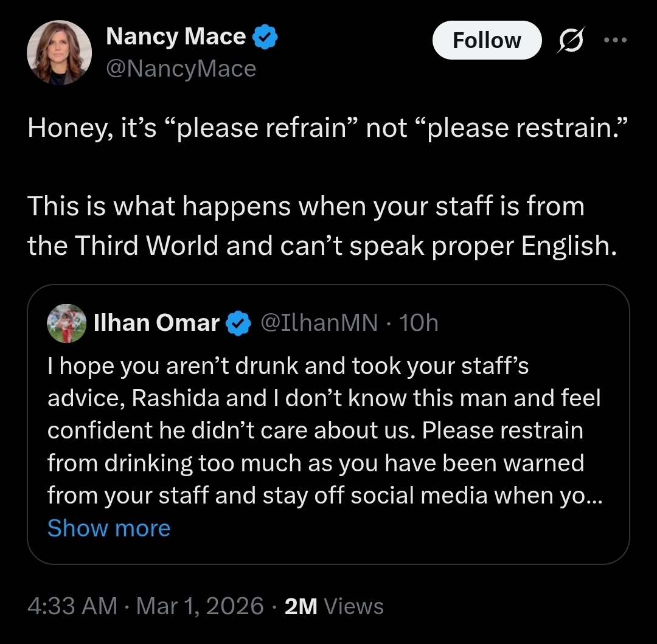This screenshot has height=644, width=657.
Task: Open the Grok explain-post icon
Action: [571, 41]
